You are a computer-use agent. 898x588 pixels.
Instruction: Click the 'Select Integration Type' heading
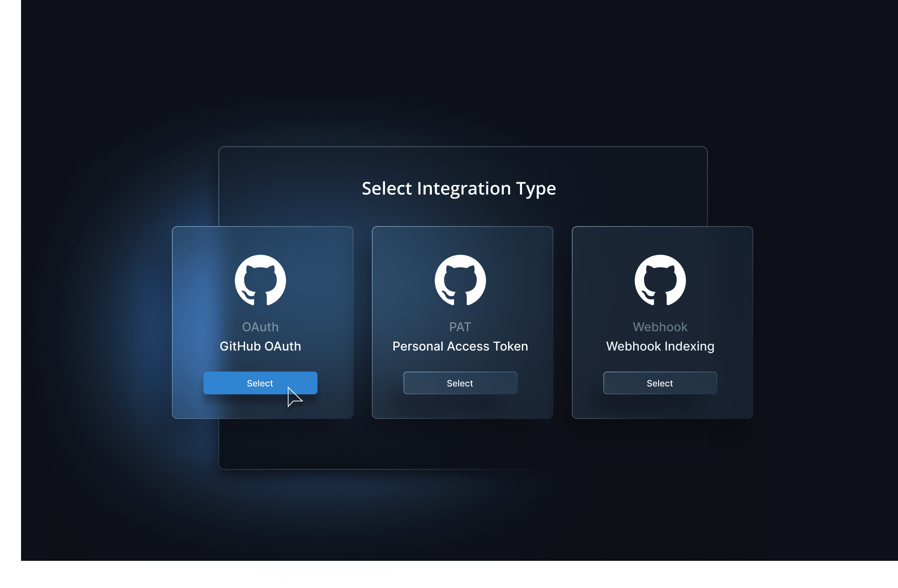(459, 188)
